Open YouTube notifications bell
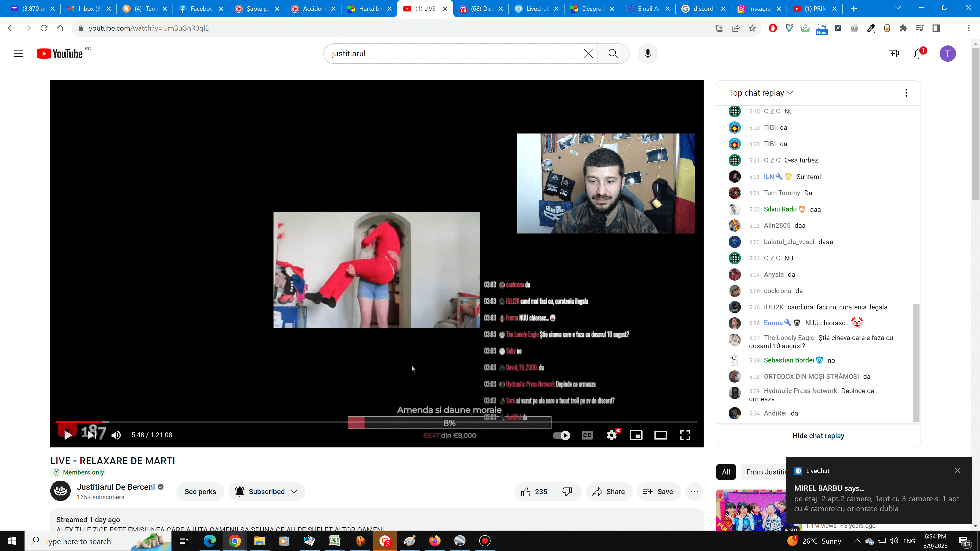 click(918, 54)
